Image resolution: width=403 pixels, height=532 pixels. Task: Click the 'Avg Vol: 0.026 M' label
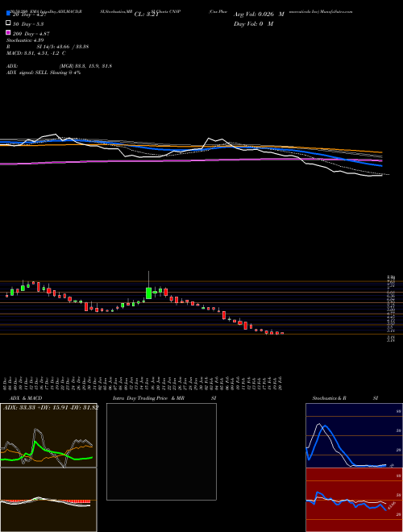[259, 15]
